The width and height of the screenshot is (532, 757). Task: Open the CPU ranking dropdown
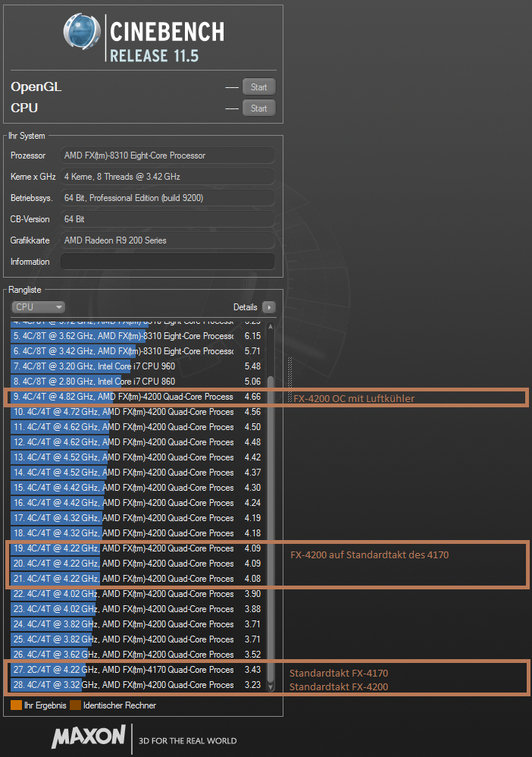click(38, 307)
